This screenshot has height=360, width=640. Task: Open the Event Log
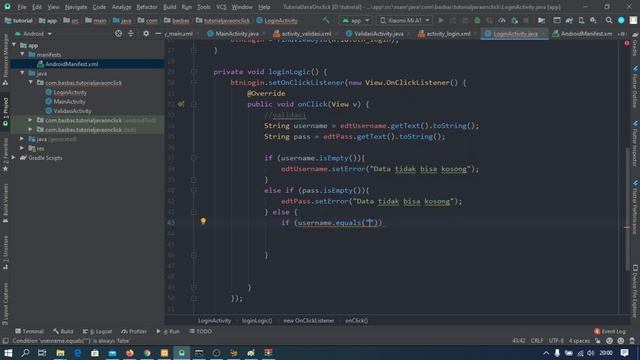(x=610, y=331)
